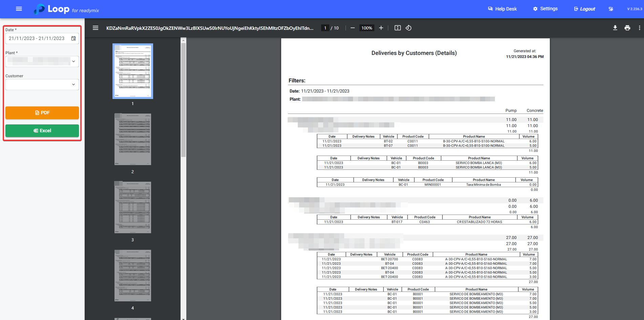Expand the Customer dropdown
644x320 pixels.
point(74,84)
